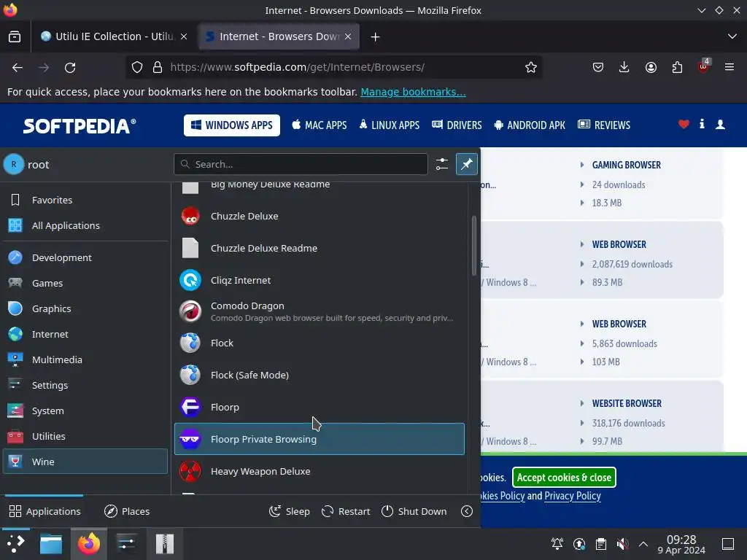Start Flock browser
This screenshot has width=747, height=560.
(320, 343)
